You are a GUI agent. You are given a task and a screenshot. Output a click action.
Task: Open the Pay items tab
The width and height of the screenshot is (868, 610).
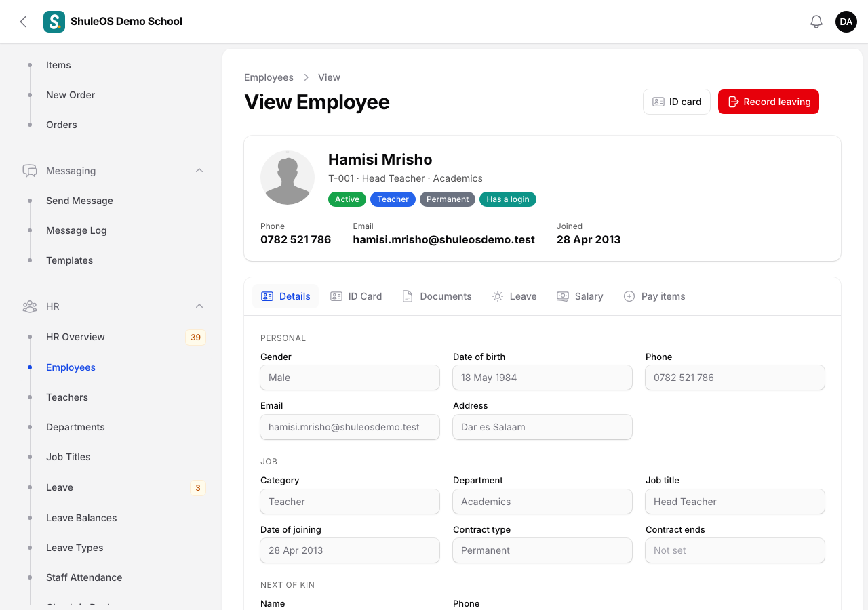pyautogui.click(x=654, y=296)
